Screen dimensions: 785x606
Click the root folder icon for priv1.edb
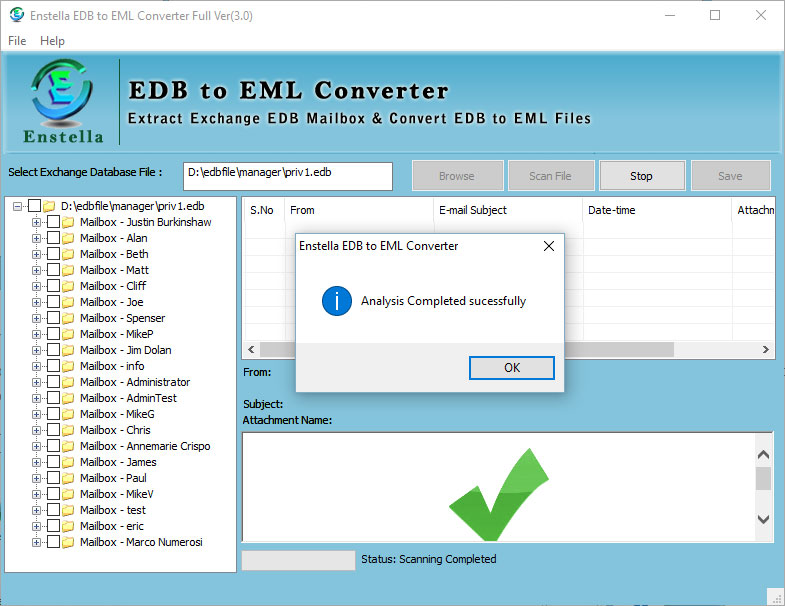[49, 206]
